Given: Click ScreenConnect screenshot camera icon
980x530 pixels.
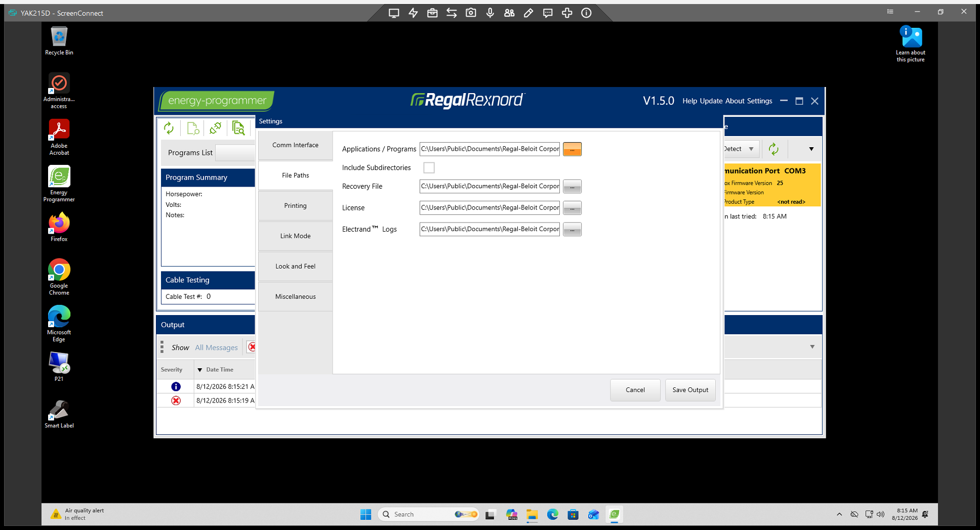Looking at the screenshot, I should click(x=471, y=13).
